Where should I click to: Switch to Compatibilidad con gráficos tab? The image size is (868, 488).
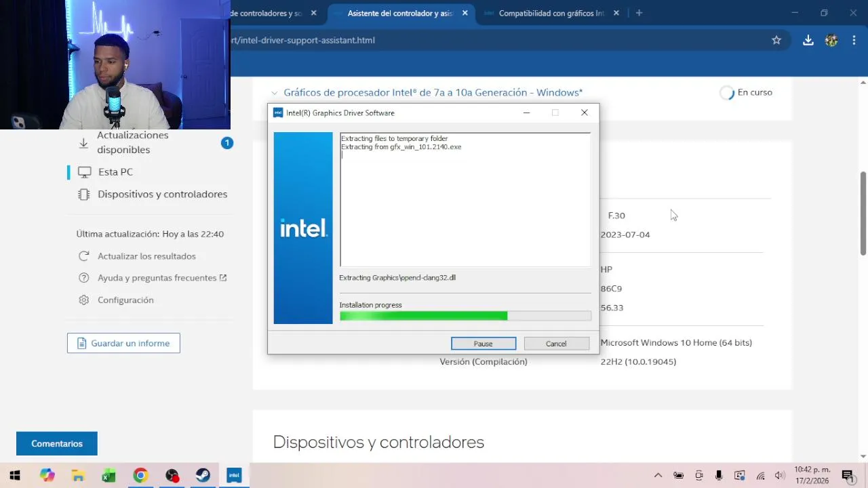tap(551, 13)
